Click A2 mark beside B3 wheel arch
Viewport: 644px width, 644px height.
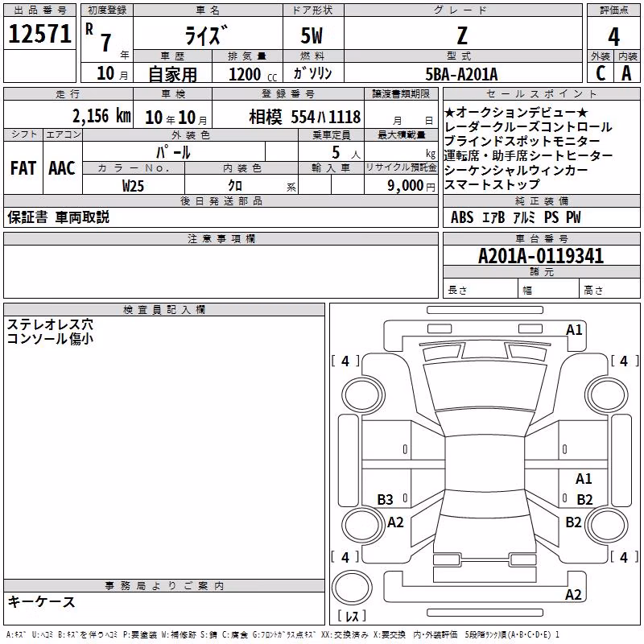tap(395, 522)
